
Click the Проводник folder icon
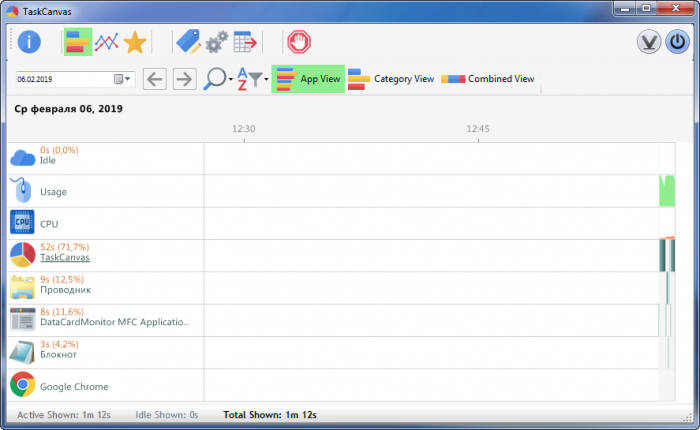click(22, 287)
